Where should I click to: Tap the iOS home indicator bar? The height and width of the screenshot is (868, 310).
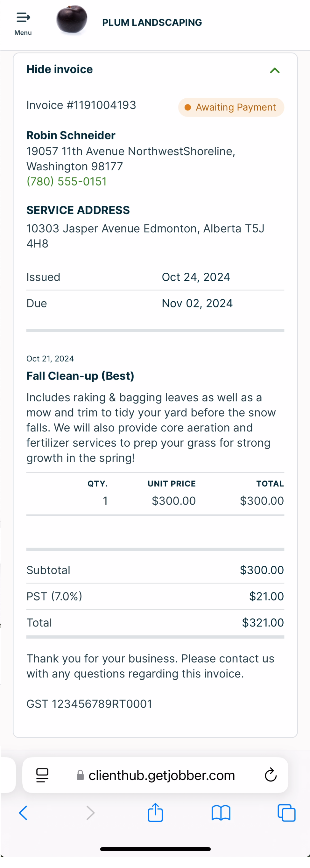pos(155,850)
